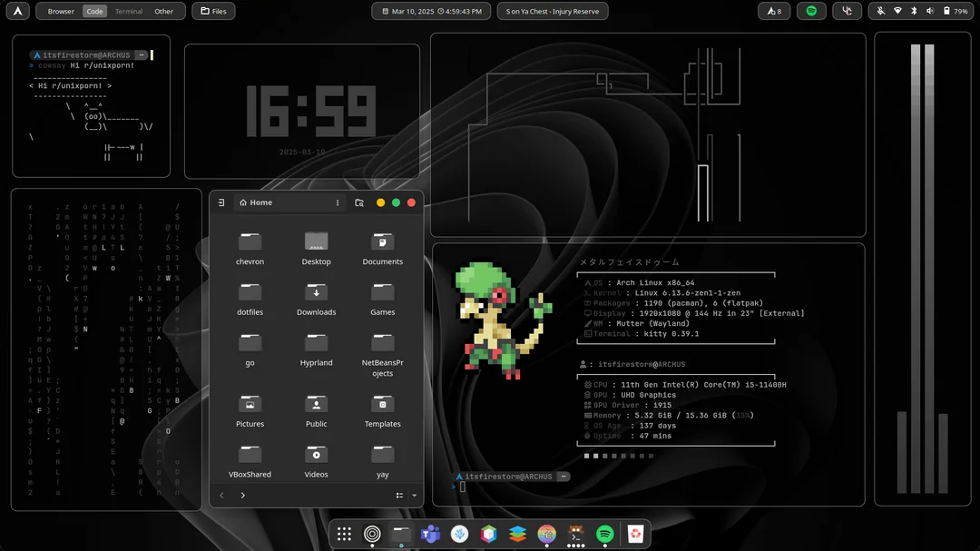The image size is (980, 551).
Task: Toggle the file manager sidebar
Action: [221, 202]
